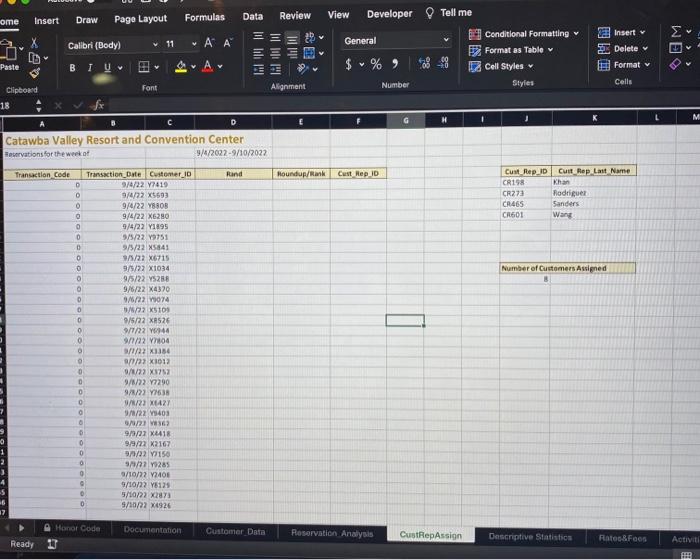Switch to Reservation_Analysis sheet tab
The image size is (700, 560).
[332, 533]
